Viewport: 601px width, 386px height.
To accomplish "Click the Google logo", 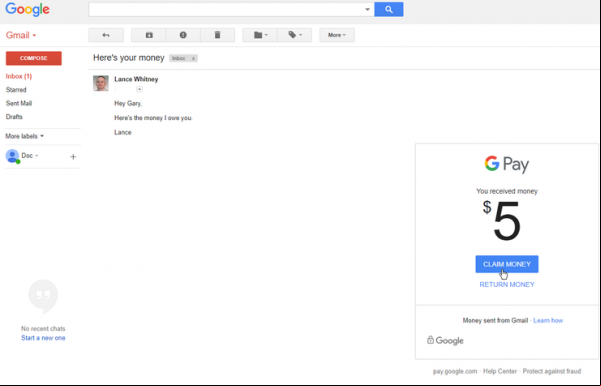I will (27, 10).
